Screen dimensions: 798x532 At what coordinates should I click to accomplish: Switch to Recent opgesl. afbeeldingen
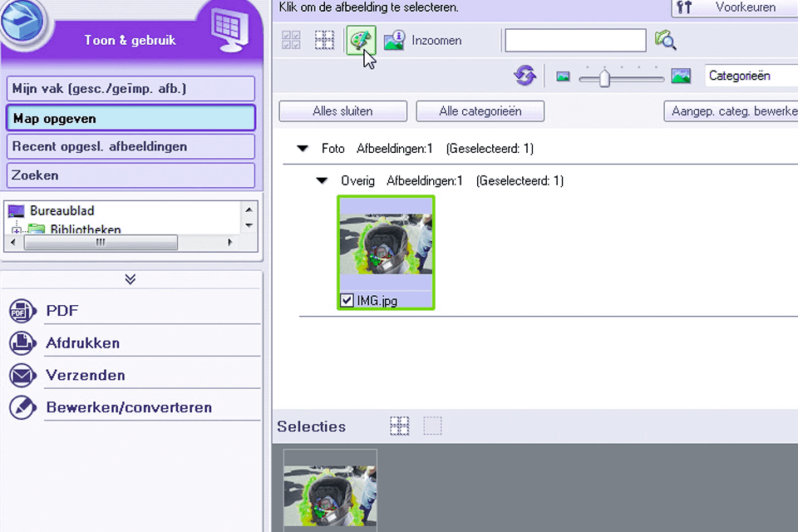point(130,146)
